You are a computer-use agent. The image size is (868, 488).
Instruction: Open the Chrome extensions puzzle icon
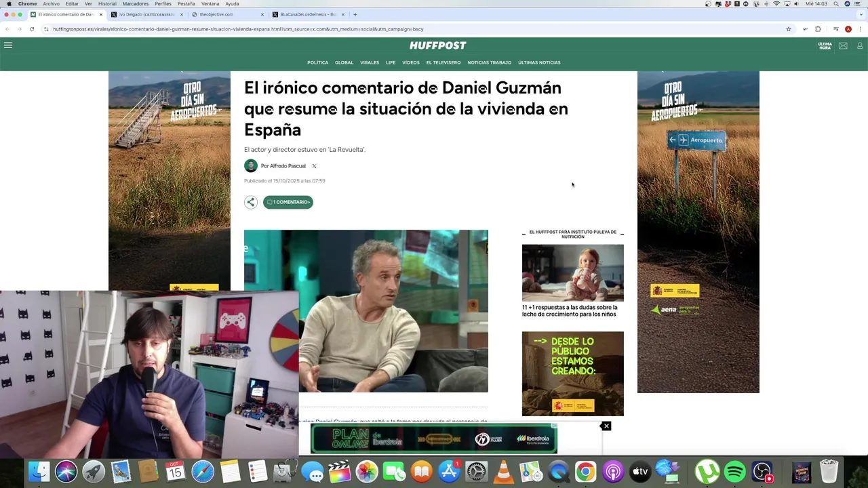(x=818, y=29)
